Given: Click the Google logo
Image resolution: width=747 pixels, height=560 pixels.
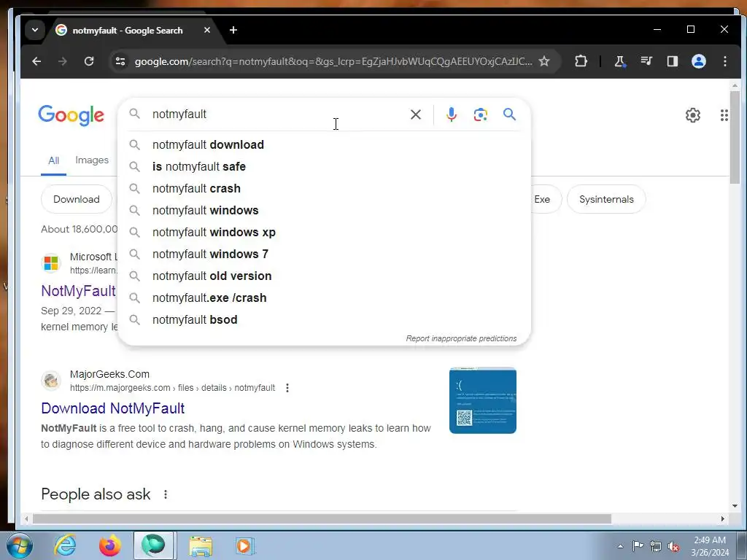Looking at the screenshot, I should 71,114.
